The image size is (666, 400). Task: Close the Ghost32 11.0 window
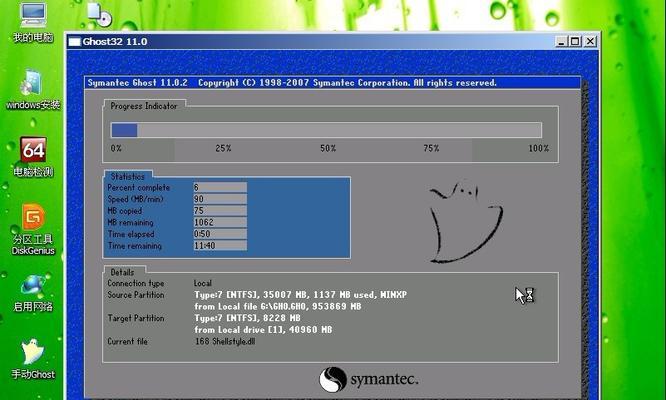(590, 42)
